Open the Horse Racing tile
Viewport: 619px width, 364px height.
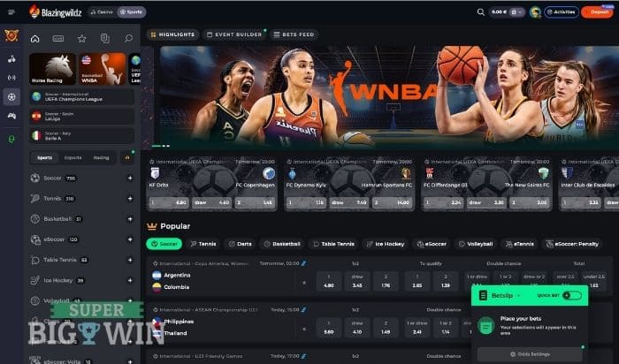tap(52, 69)
